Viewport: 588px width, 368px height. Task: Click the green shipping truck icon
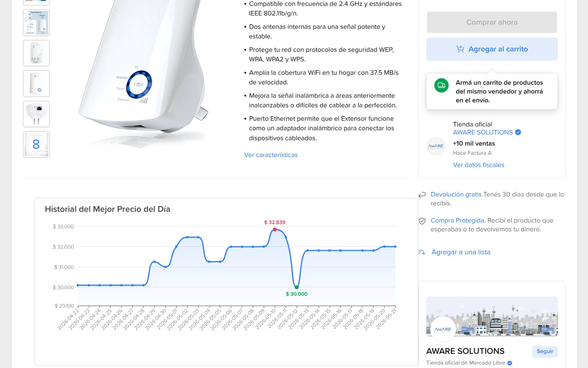coord(441,85)
